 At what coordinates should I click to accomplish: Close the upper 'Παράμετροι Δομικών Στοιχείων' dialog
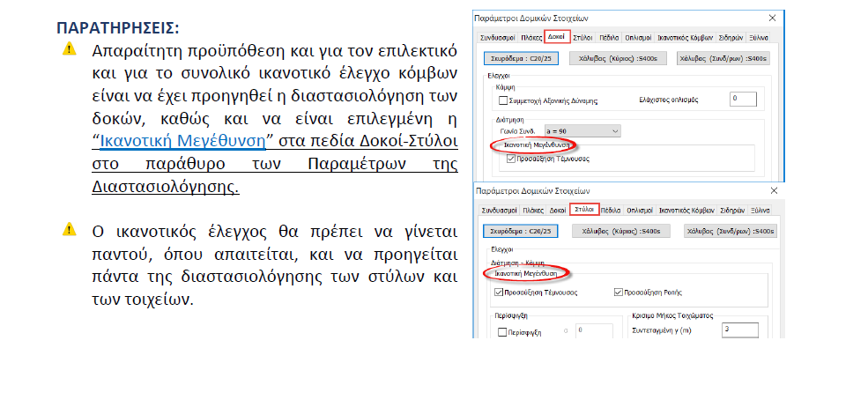tap(772, 18)
